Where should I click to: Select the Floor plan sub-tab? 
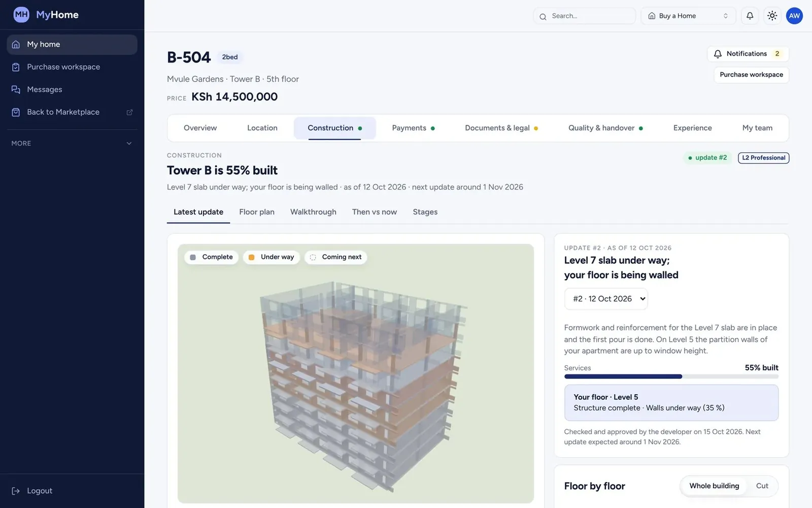tap(257, 212)
